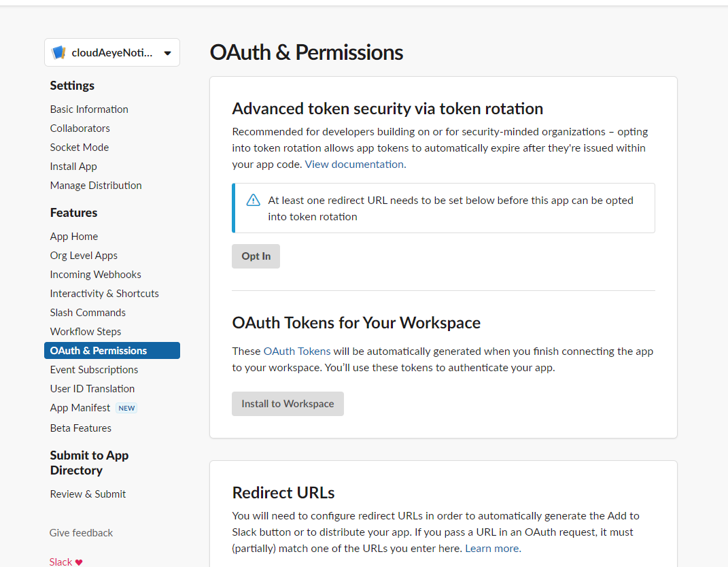728x567 pixels.
Task: Select Incoming Webhooks in sidebar
Action: tap(96, 275)
